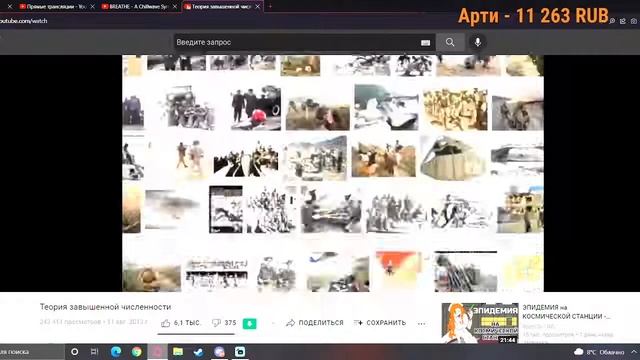This screenshot has height=360, width=640.
Task: Click the browser share icon top-right
Action: [623, 21]
